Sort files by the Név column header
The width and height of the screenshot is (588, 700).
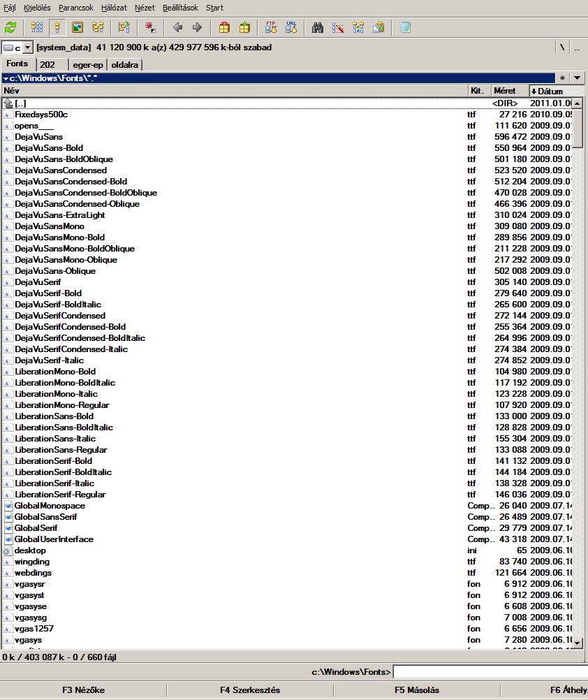click(235, 91)
